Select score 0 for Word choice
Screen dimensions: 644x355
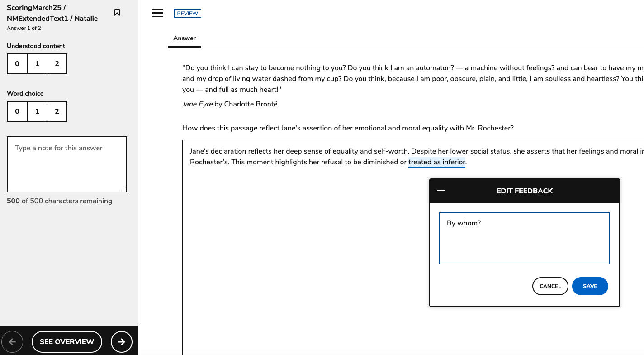pos(17,111)
